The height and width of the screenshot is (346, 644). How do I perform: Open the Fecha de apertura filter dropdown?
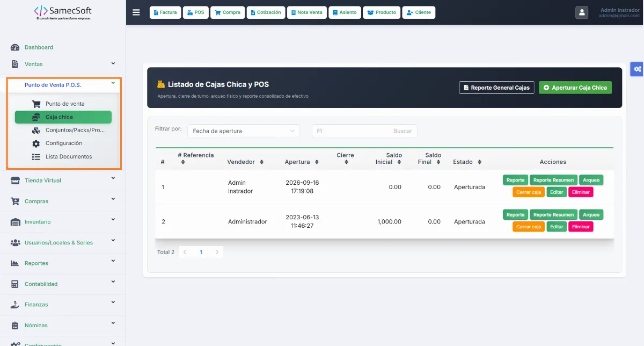pyautogui.click(x=243, y=131)
